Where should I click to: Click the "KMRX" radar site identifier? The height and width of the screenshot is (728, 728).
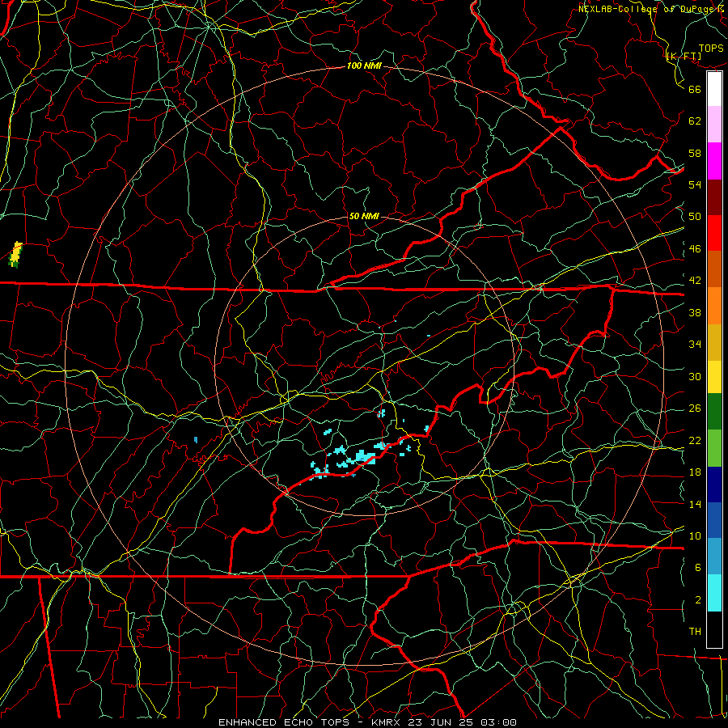(387, 722)
